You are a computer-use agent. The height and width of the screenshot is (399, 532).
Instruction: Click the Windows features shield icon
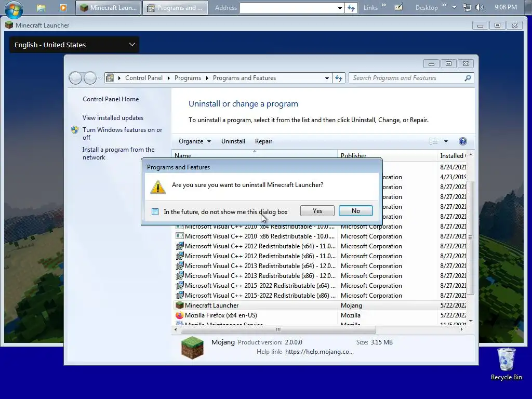[x=75, y=130]
